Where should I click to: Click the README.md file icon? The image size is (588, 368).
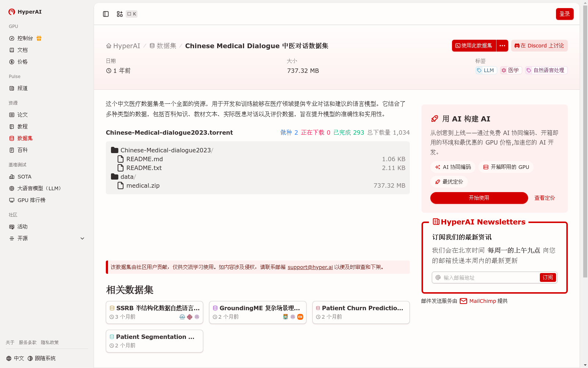tap(120, 159)
